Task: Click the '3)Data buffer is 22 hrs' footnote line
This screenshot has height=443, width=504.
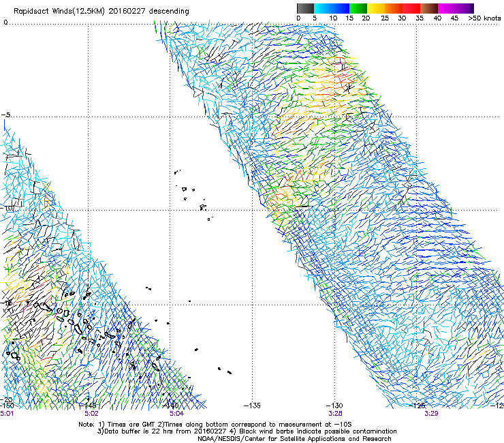Action: coord(247,431)
